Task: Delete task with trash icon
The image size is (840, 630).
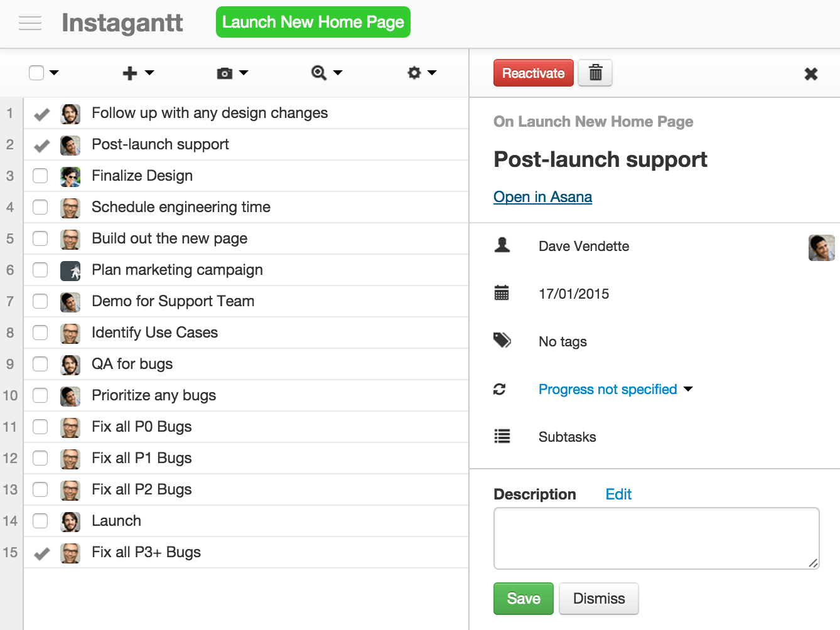Action: (x=595, y=73)
